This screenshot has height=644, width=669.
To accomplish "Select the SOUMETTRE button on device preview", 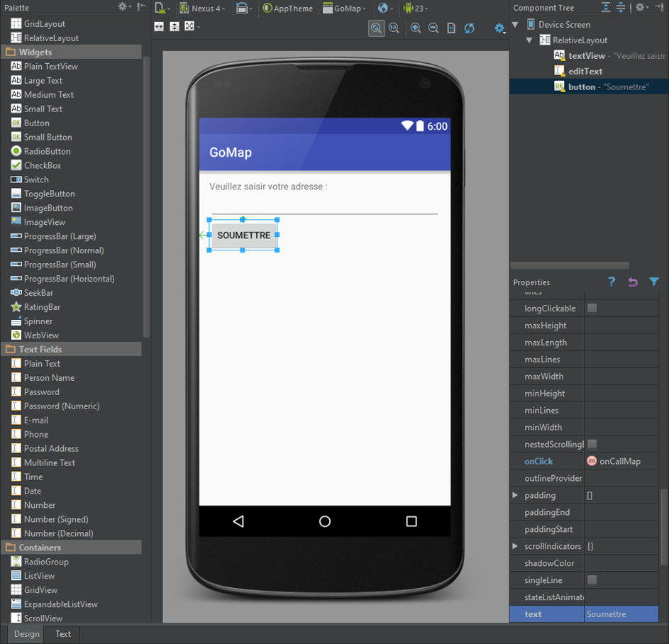I will click(x=243, y=235).
